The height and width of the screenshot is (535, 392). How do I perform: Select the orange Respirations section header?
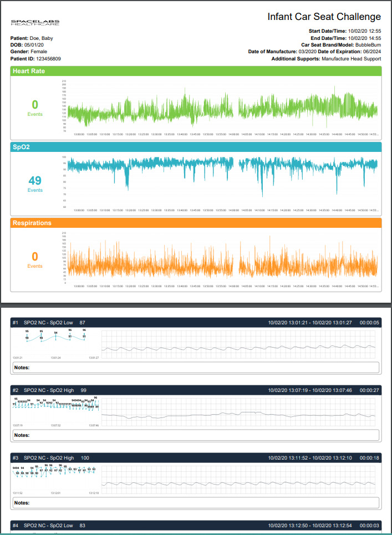[196, 223]
